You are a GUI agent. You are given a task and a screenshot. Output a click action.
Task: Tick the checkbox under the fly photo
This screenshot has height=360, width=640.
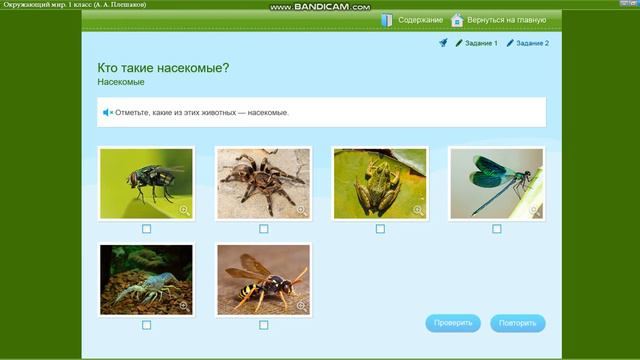[147, 229]
